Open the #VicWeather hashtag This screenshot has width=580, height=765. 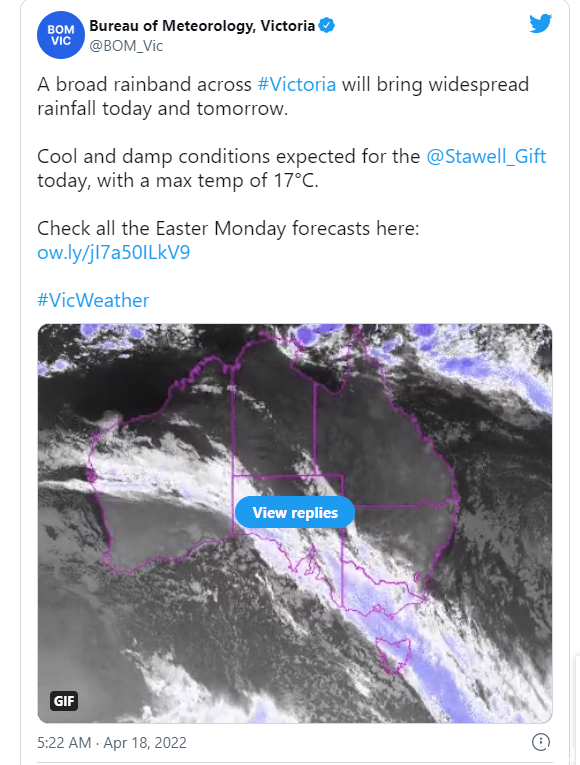[x=93, y=300]
